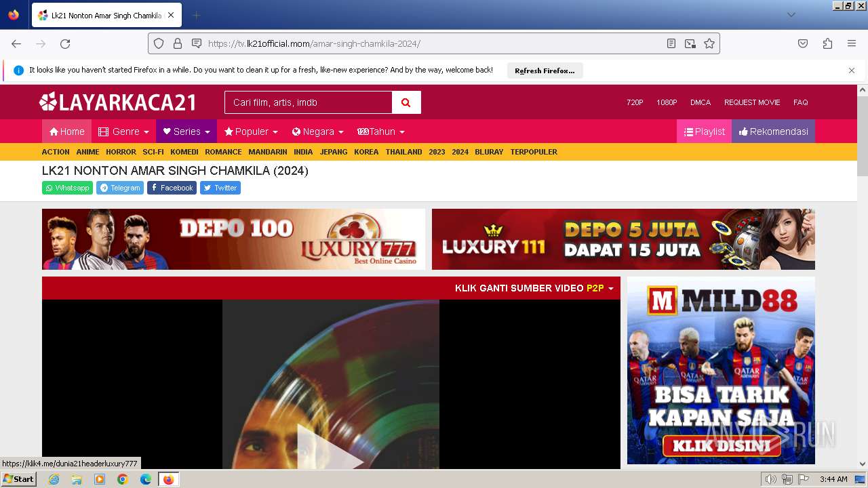Screen dimensions: 868x488
Task: Open the tracking protection shield icon
Action: coord(159,43)
